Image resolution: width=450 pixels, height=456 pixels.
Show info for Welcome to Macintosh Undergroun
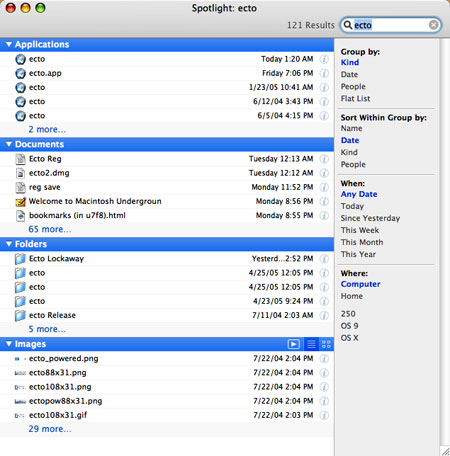click(x=324, y=201)
